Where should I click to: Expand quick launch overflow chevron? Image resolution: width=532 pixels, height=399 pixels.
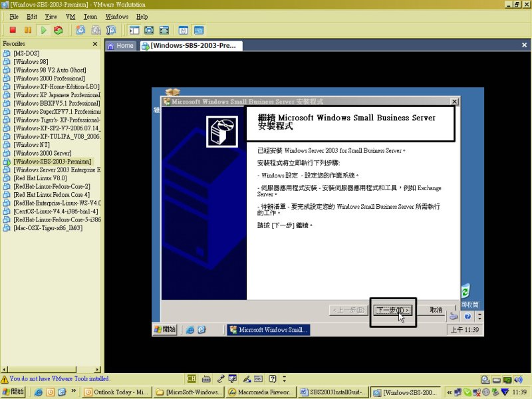pos(74,391)
